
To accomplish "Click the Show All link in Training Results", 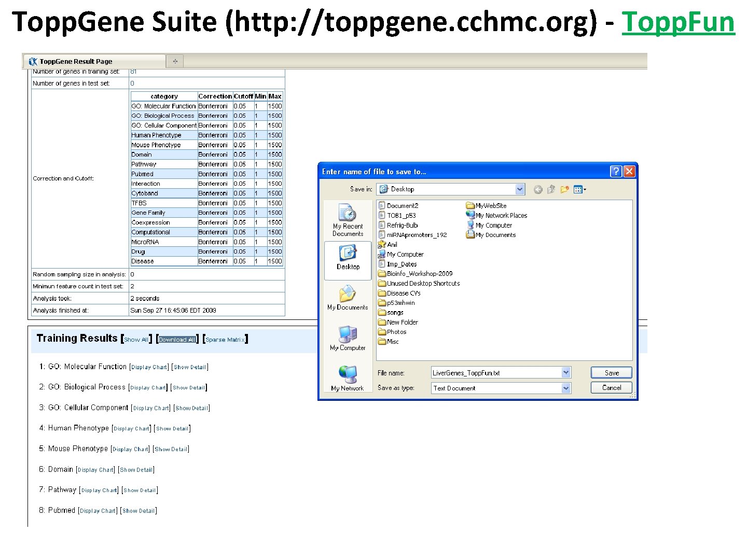I will pyautogui.click(x=136, y=340).
